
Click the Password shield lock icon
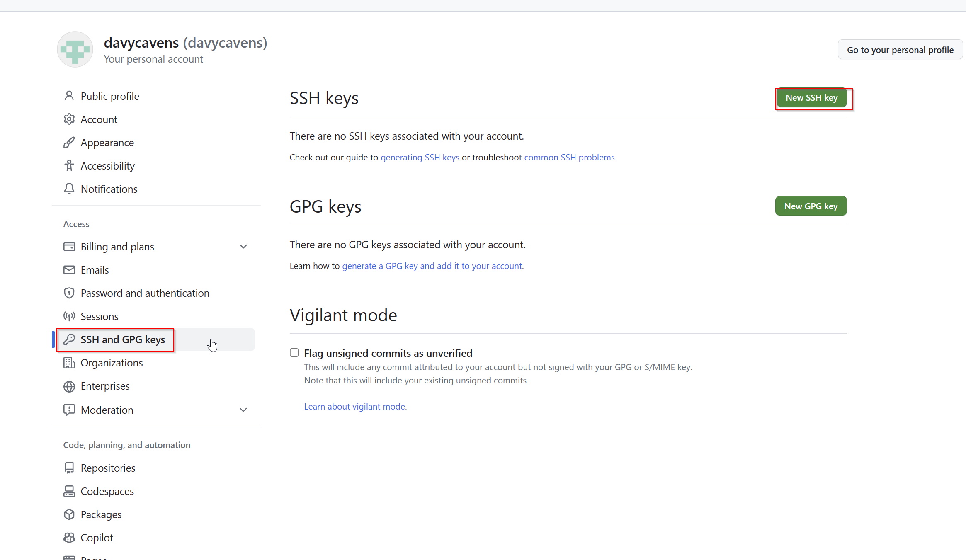[x=69, y=293]
